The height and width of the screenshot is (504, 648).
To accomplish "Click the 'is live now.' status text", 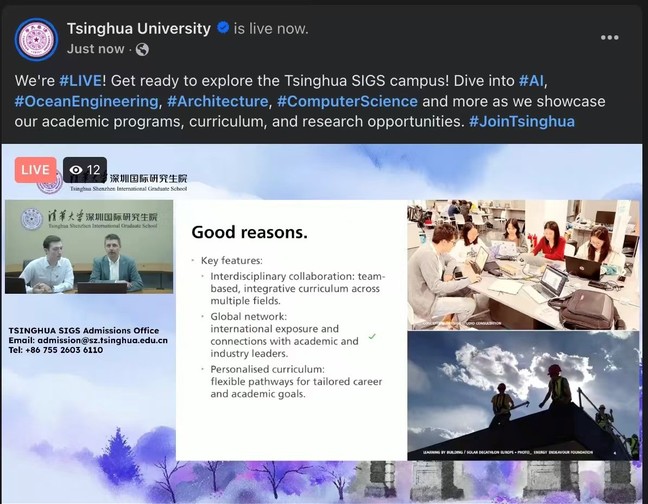I will (271, 29).
